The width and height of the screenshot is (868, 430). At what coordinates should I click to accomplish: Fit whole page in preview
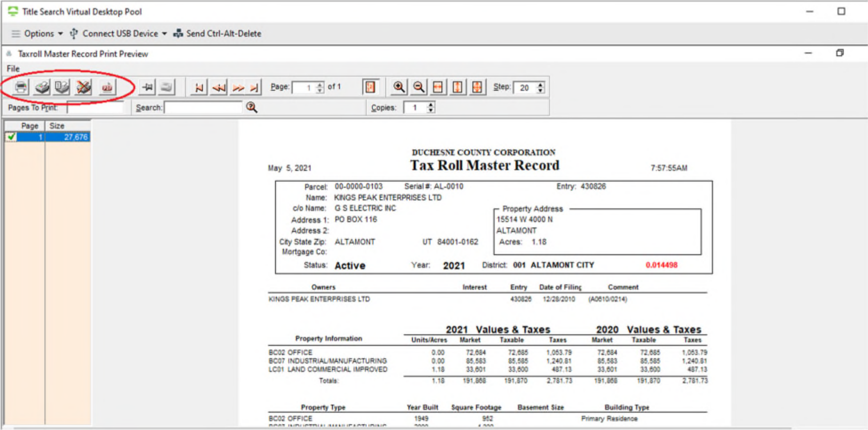coord(477,87)
